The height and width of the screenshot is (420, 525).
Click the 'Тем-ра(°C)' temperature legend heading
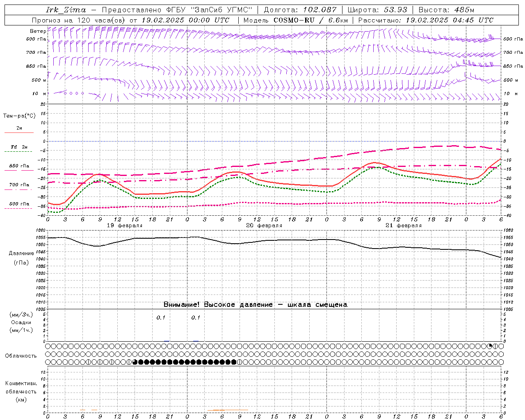(19, 116)
